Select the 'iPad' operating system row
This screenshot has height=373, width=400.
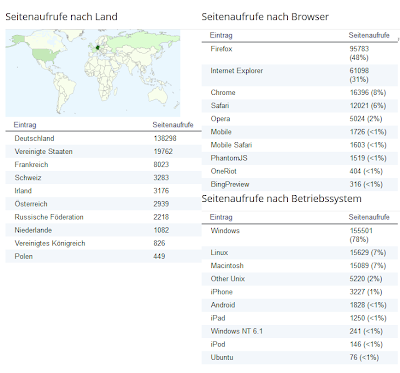pos(300,318)
